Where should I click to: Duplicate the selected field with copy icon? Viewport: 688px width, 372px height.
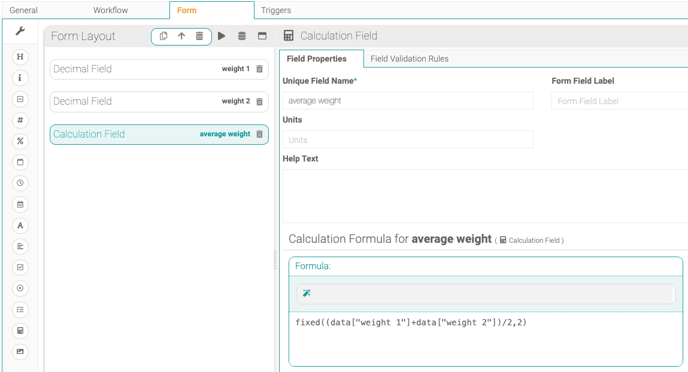pos(163,36)
